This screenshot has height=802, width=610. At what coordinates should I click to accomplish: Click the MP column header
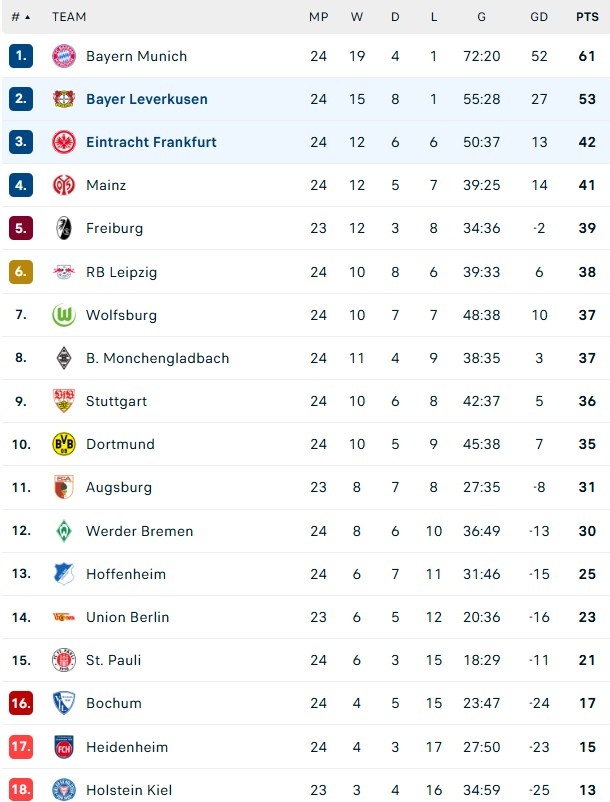tap(317, 17)
